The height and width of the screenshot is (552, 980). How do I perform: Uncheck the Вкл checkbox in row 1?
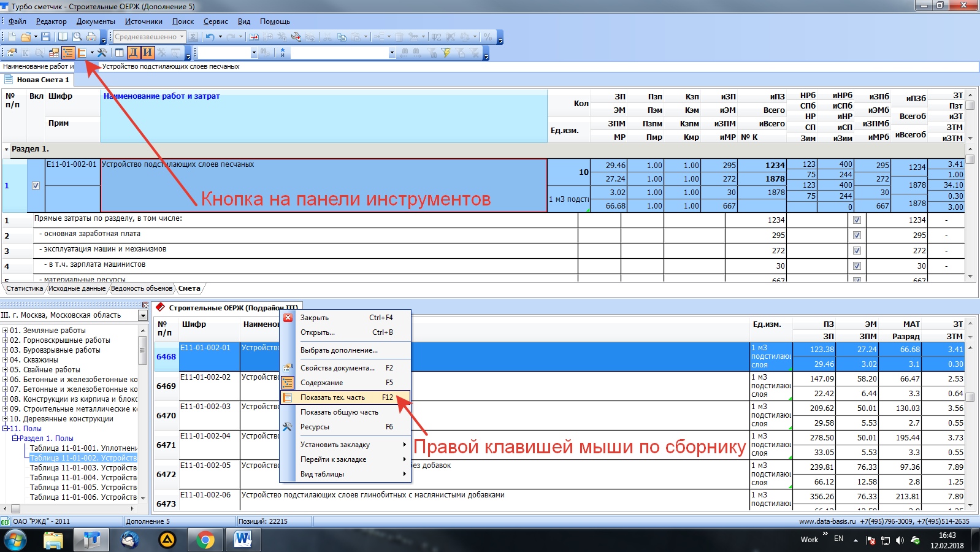pyautogui.click(x=36, y=186)
